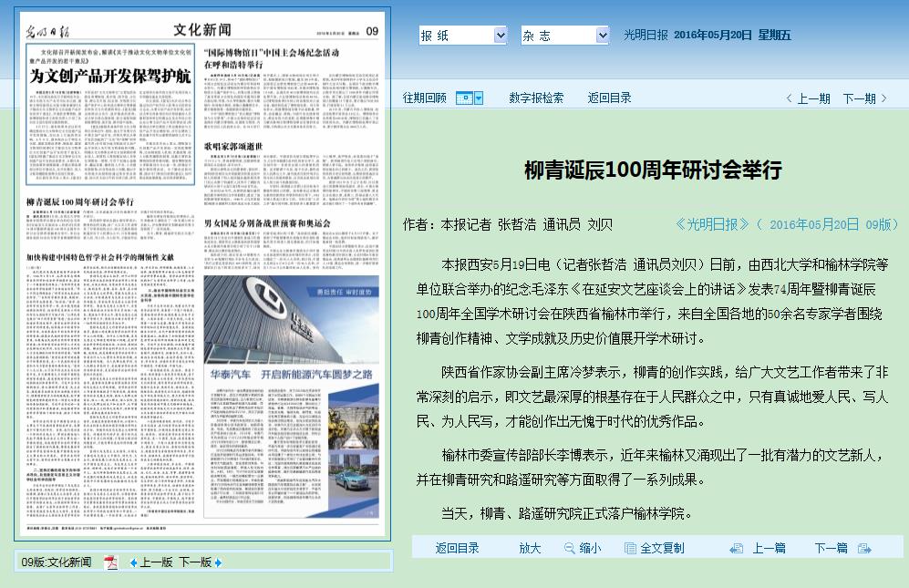
Task: Click the 光明日报 label beside the 杂志 dropdown
Action: [646, 36]
